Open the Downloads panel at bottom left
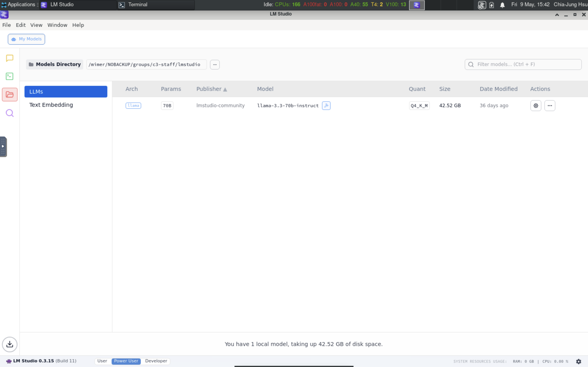The height and width of the screenshot is (367, 588). (x=10, y=344)
